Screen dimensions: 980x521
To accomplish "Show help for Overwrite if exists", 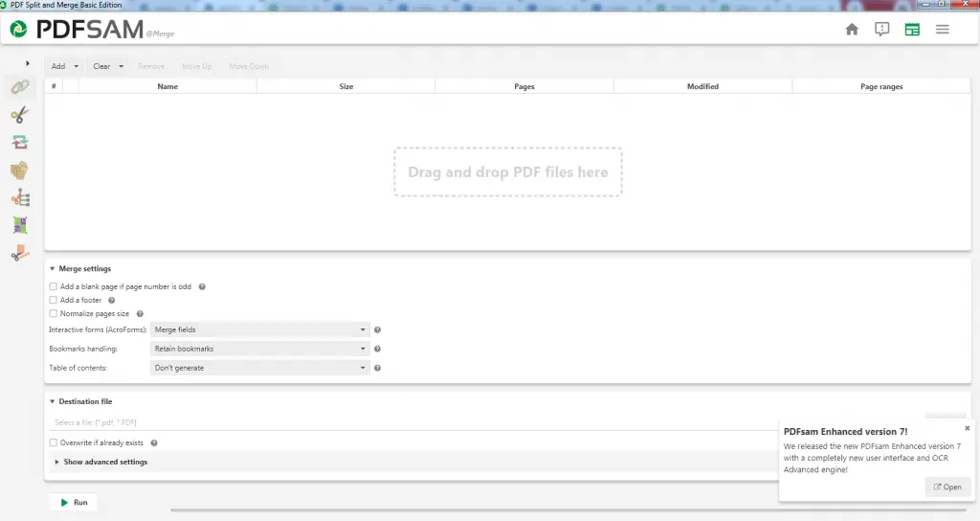I will click(154, 442).
